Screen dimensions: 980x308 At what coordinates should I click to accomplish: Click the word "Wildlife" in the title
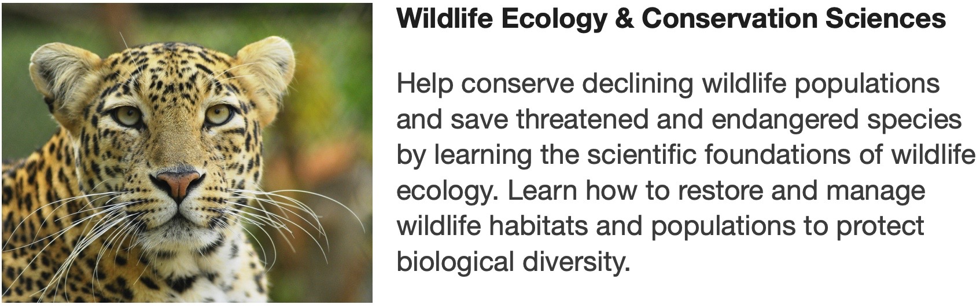point(444,19)
